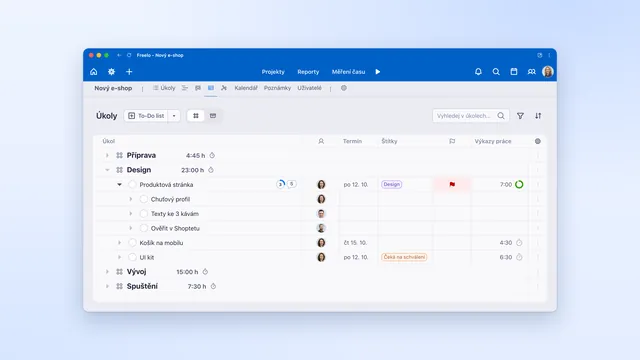Screen dimensions: 640x360
Task: Open discussion icon tab
Action: click(x=198, y=88)
